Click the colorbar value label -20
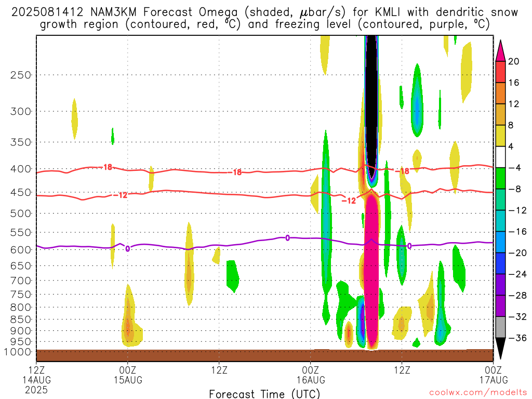 coord(517,253)
